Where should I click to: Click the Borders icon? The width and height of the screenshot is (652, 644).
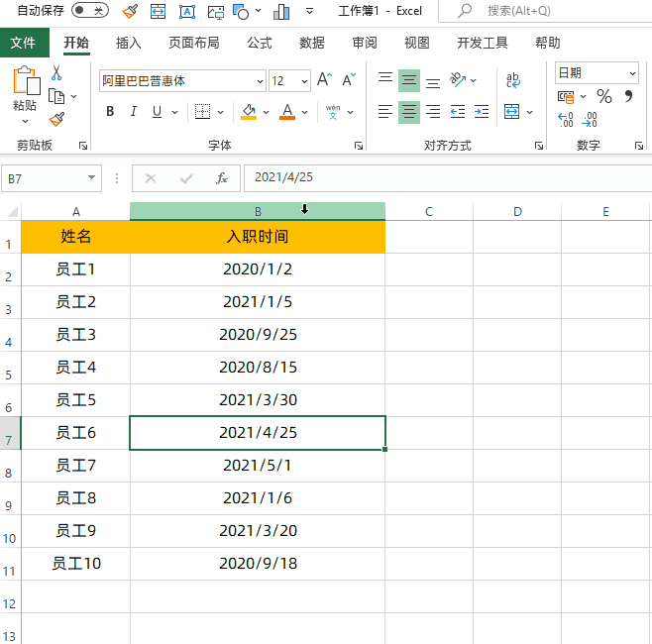(202, 111)
